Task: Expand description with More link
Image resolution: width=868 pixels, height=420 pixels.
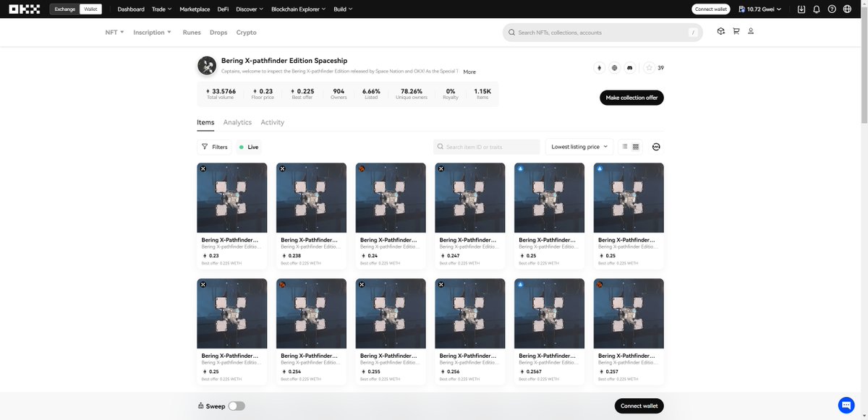Action: click(x=469, y=72)
